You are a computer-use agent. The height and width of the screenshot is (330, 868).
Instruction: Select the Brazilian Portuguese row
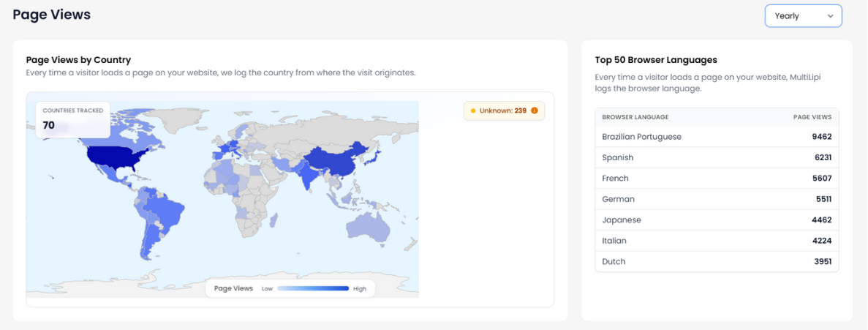[717, 137]
